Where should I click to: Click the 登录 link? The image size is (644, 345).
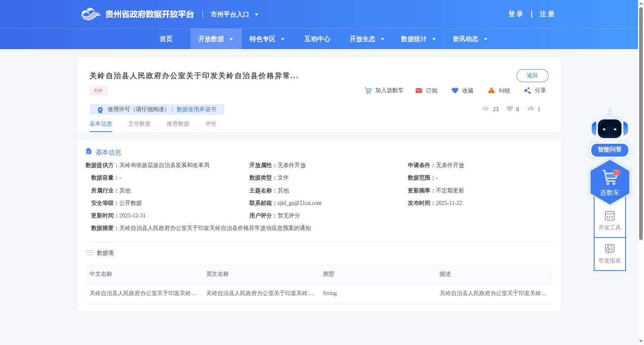coord(516,14)
